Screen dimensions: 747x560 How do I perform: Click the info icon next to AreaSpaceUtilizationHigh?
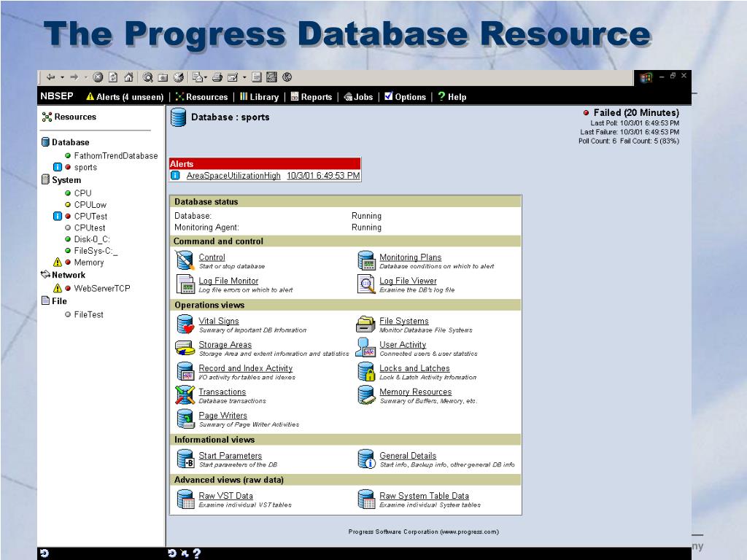click(175, 176)
